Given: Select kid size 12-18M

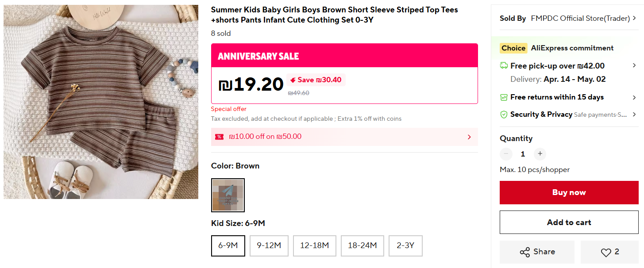Looking at the screenshot, I should (x=314, y=245).
